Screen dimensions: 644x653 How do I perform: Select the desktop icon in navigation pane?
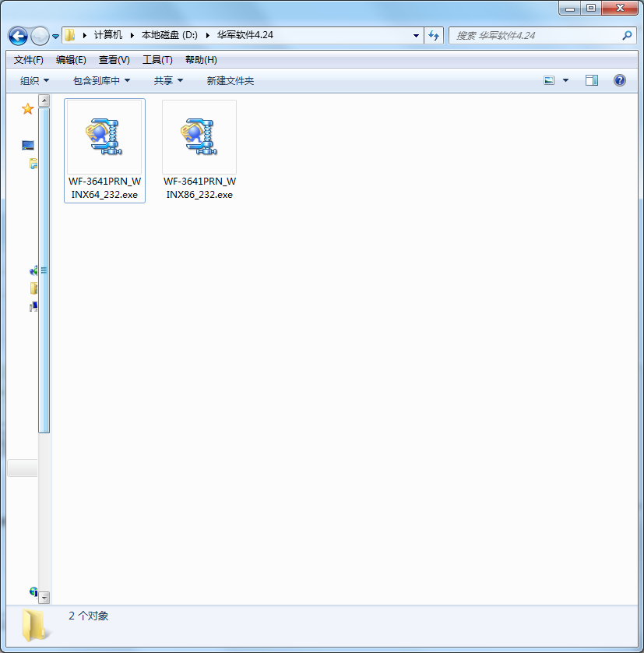(x=28, y=146)
